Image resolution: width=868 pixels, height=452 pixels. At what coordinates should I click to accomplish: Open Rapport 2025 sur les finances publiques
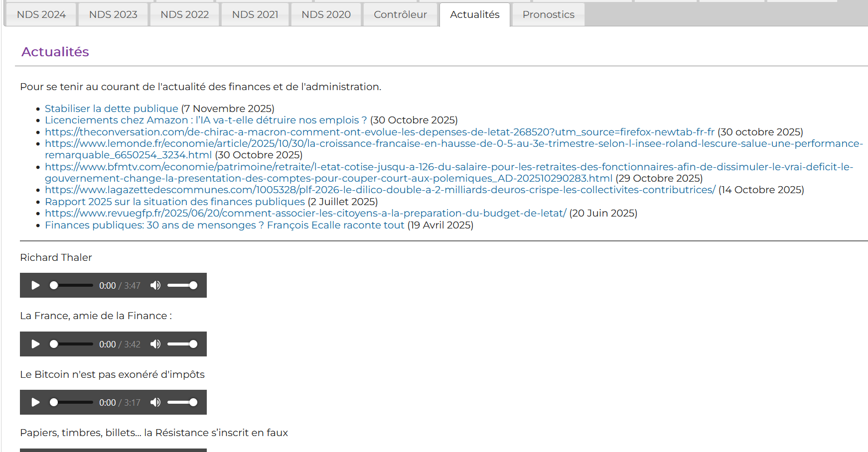coord(174,202)
